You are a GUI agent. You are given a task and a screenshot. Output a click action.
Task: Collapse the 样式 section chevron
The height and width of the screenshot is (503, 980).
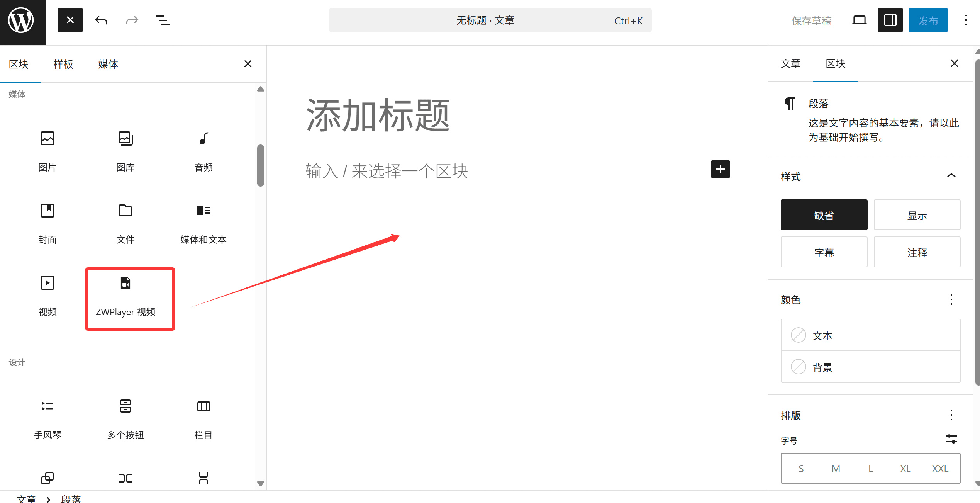[951, 176]
